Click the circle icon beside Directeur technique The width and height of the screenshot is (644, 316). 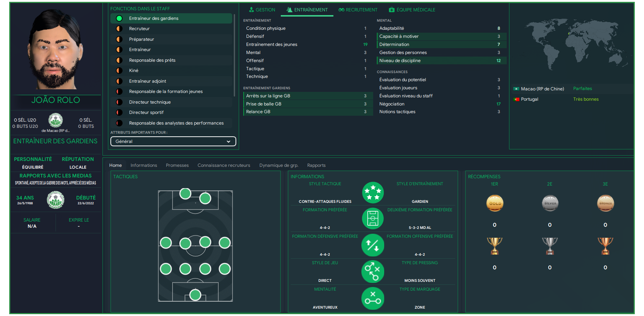pyautogui.click(x=119, y=102)
